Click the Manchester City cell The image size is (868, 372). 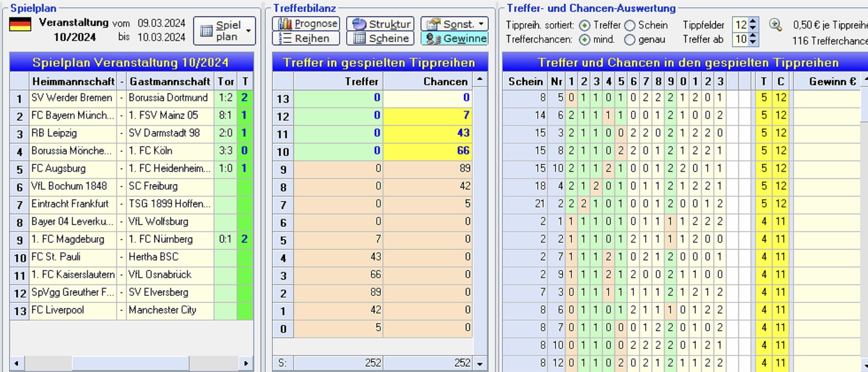[170, 310]
